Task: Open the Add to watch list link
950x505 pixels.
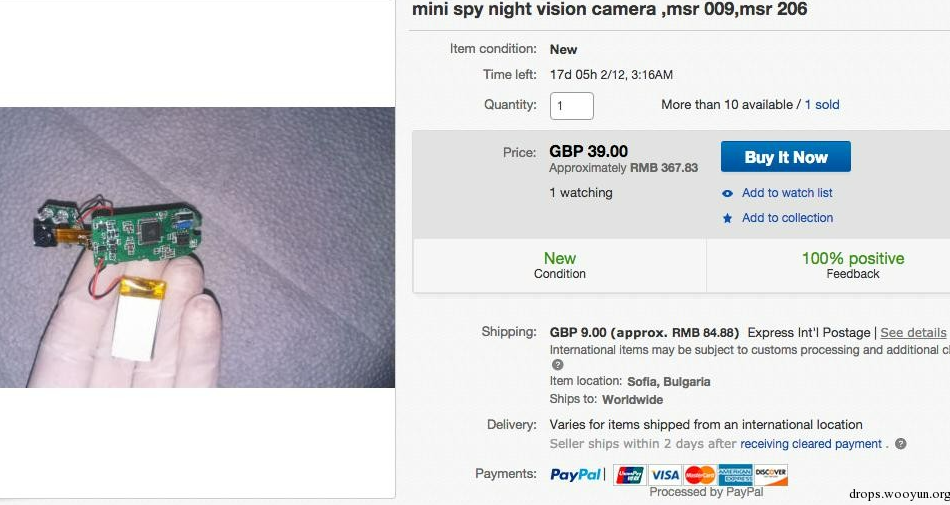Action: 787,193
